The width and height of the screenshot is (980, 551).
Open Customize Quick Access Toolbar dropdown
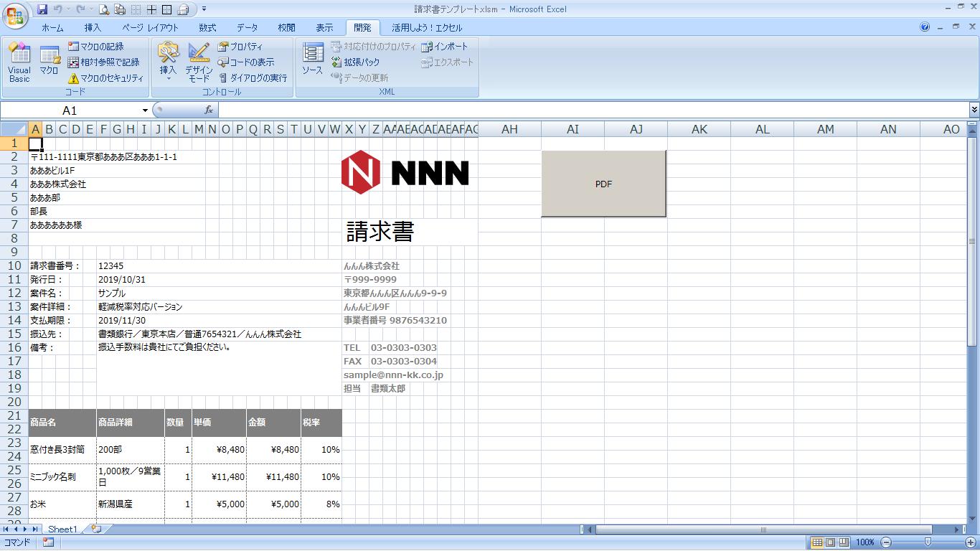pos(204,9)
